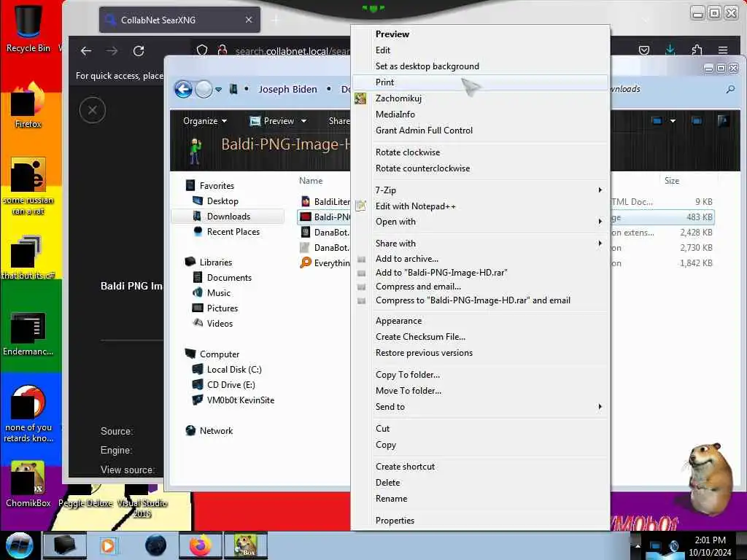This screenshot has height=560, width=747.
Task: Open the recent locations dropdown arrow
Action: point(218,89)
